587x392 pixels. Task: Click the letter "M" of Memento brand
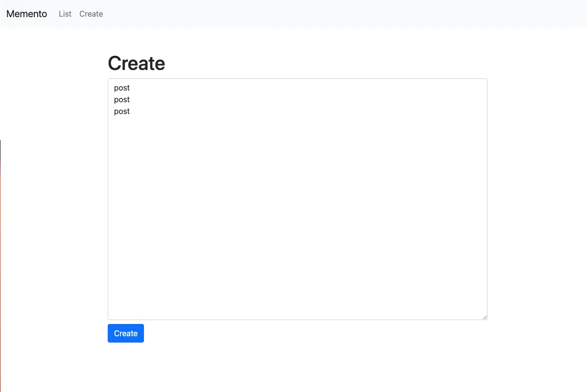coord(10,14)
